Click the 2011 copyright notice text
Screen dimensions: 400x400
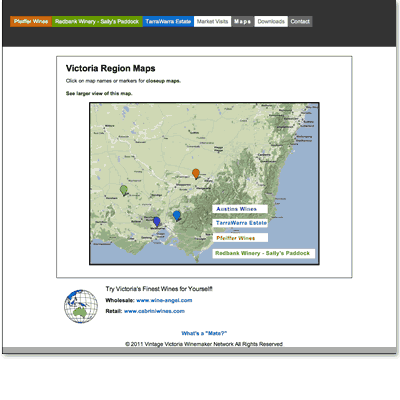(x=204, y=344)
